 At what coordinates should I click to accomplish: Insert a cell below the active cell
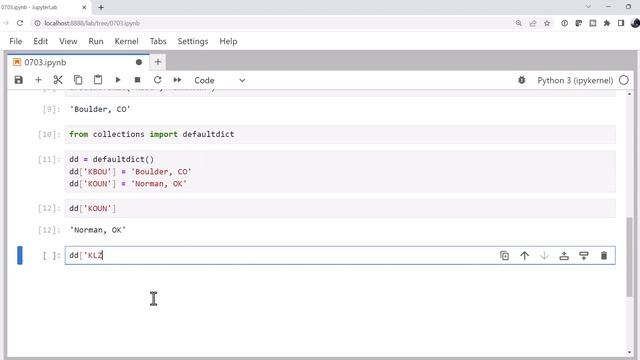click(584, 256)
